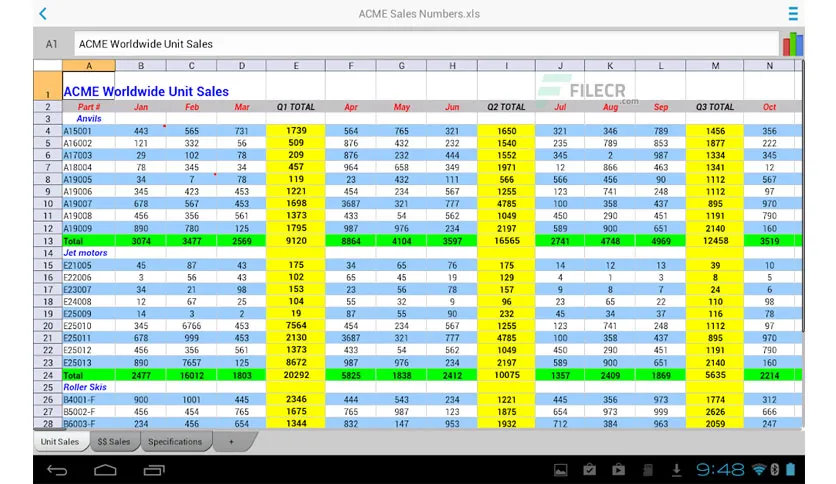
Task: Select Q1 total cell '20292' in row 24
Action: [296, 375]
